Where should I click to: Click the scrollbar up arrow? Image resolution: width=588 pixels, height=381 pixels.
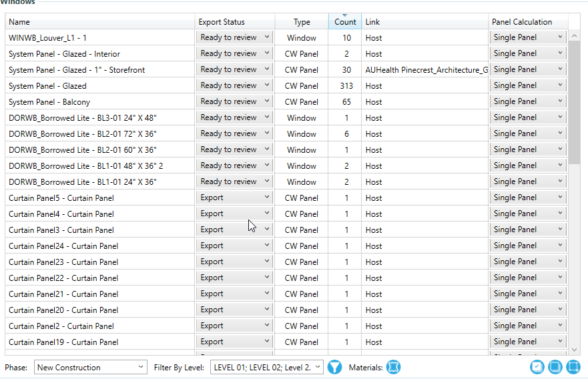tap(574, 36)
